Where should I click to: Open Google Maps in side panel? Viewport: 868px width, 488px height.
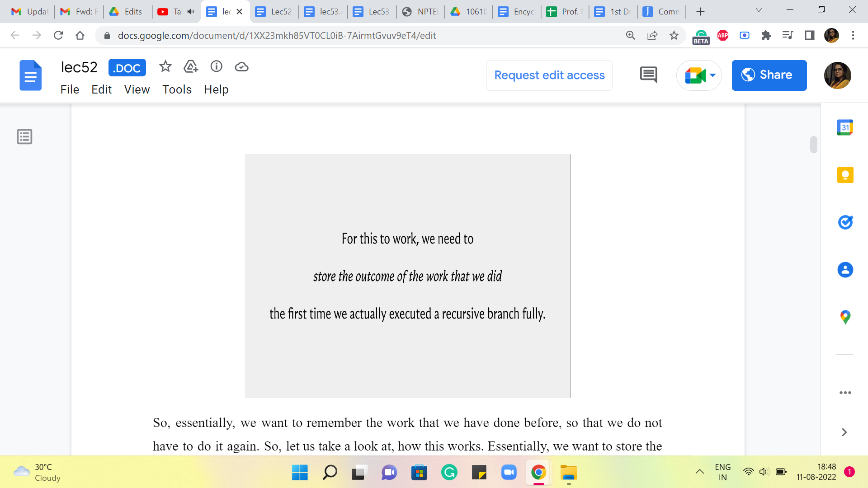coord(845,317)
